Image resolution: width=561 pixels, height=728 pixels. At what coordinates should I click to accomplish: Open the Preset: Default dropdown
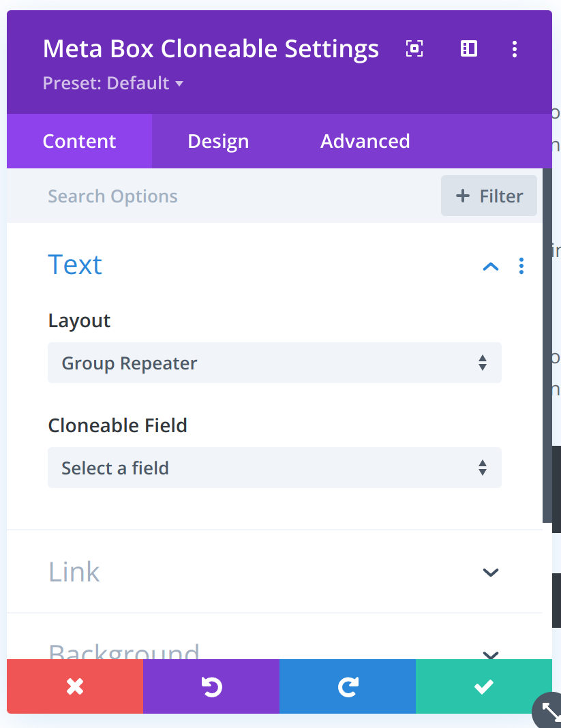(x=113, y=83)
